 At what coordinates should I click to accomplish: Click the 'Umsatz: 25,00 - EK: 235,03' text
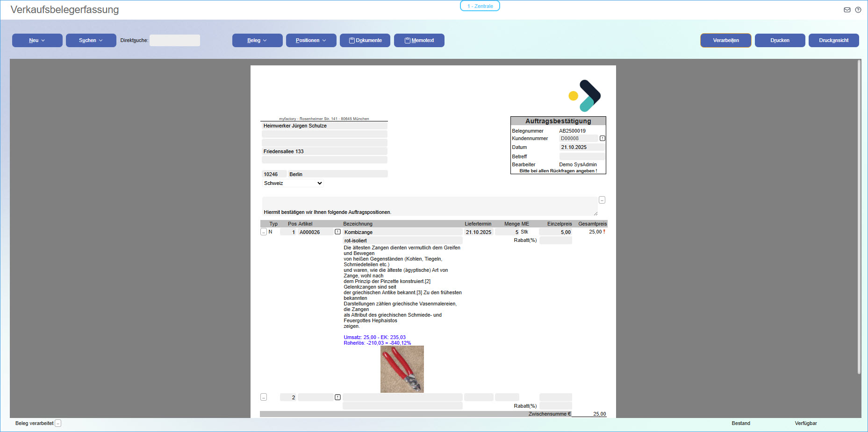pos(374,337)
